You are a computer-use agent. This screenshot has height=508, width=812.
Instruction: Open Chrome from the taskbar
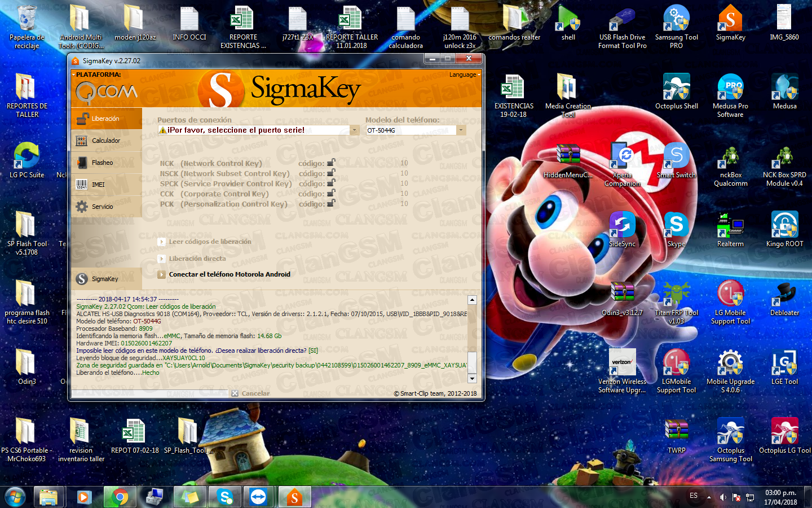click(x=119, y=497)
